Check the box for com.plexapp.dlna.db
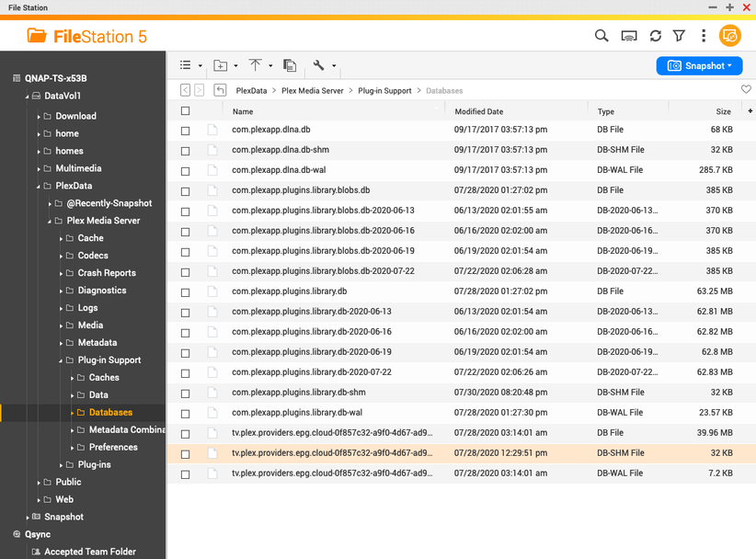 click(186, 131)
